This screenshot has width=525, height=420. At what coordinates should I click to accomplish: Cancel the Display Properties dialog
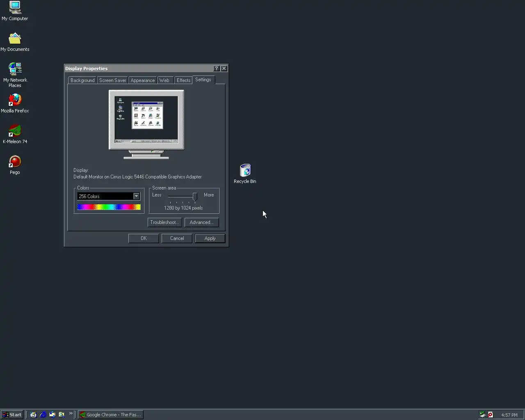(177, 238)
